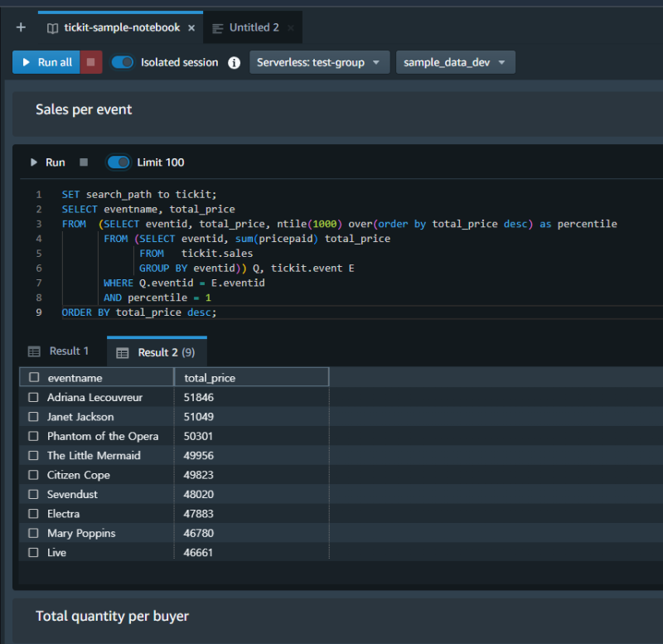Toggle the Isolated session switch
This screenshot has height=644, width=663.
tap(123, 62)
